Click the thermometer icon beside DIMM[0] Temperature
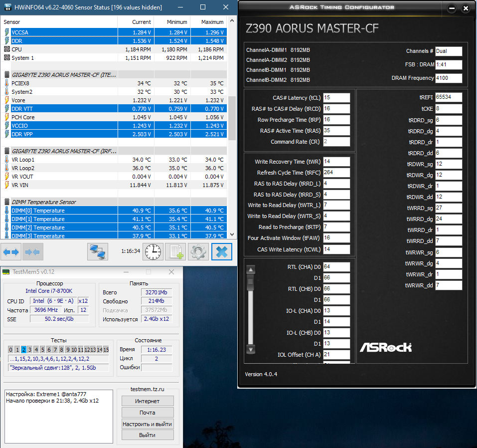 [6, 211]
